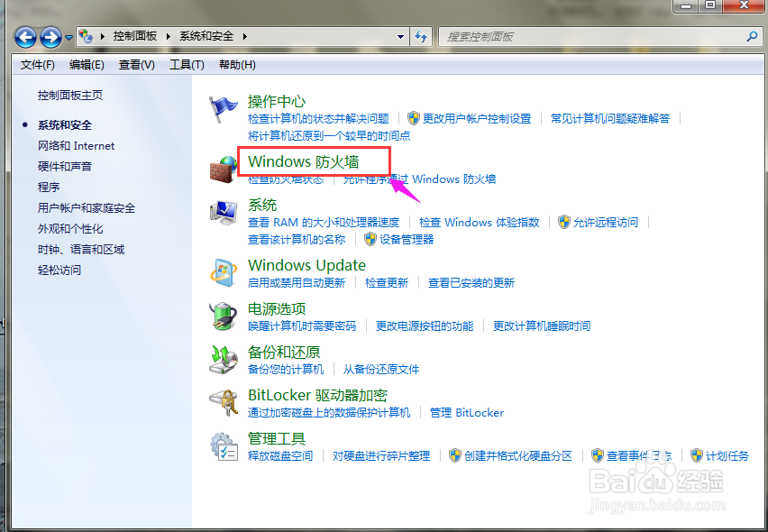The width and height of the screenshot is (768, 532).
Task: Open the 编辑(E) menu
Action: [x=87, y=65]
